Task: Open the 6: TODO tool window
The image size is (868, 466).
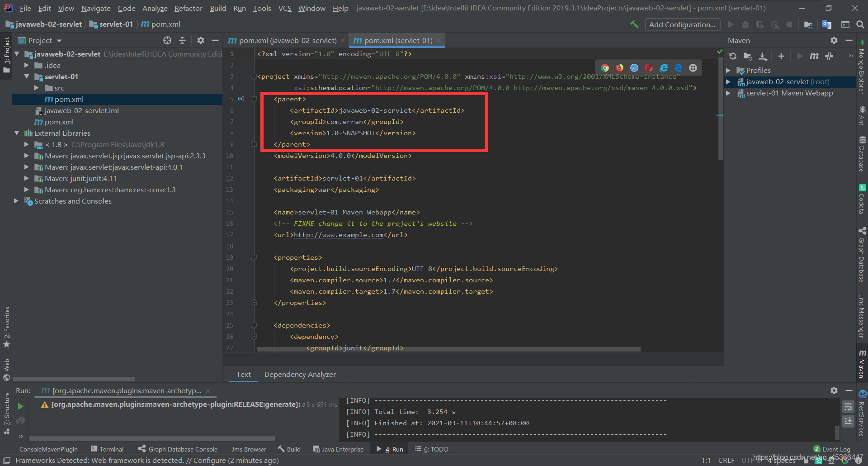Action: pos(432,449)
